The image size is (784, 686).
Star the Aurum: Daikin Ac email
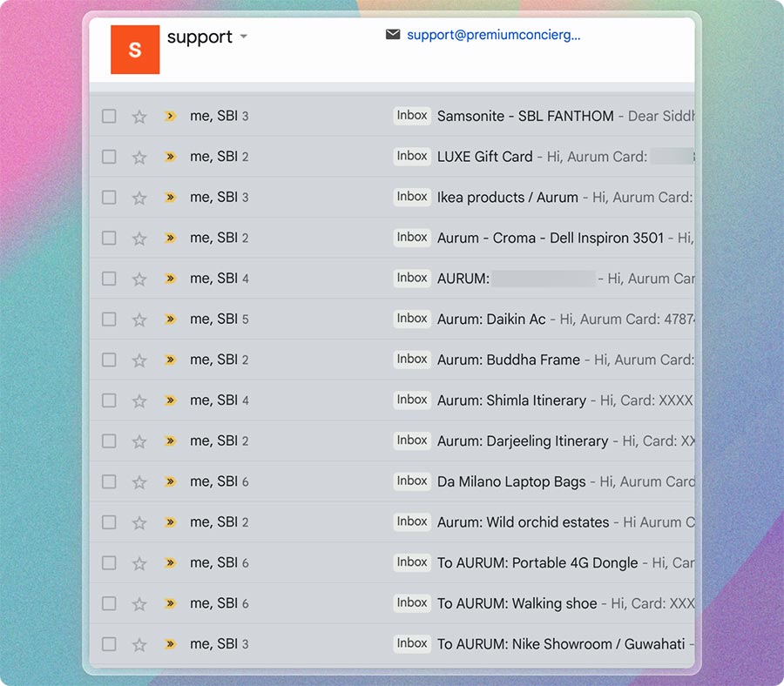pyautogui.click(x=139, y=319)
